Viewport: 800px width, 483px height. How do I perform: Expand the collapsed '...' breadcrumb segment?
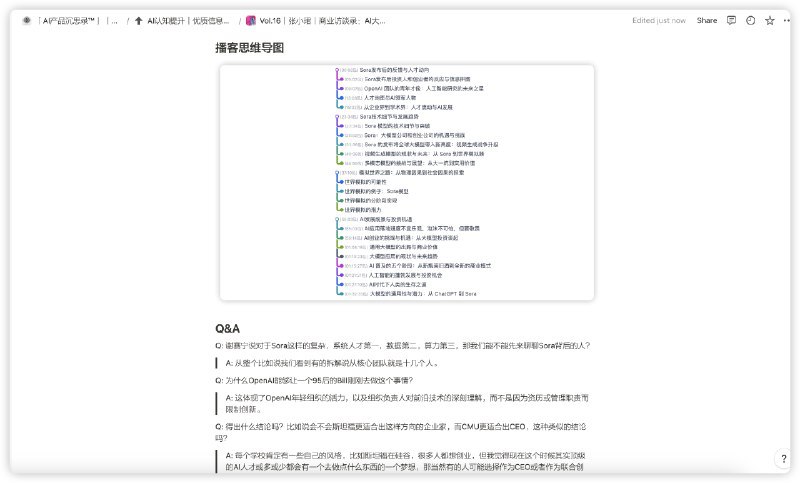coord(112,21)
